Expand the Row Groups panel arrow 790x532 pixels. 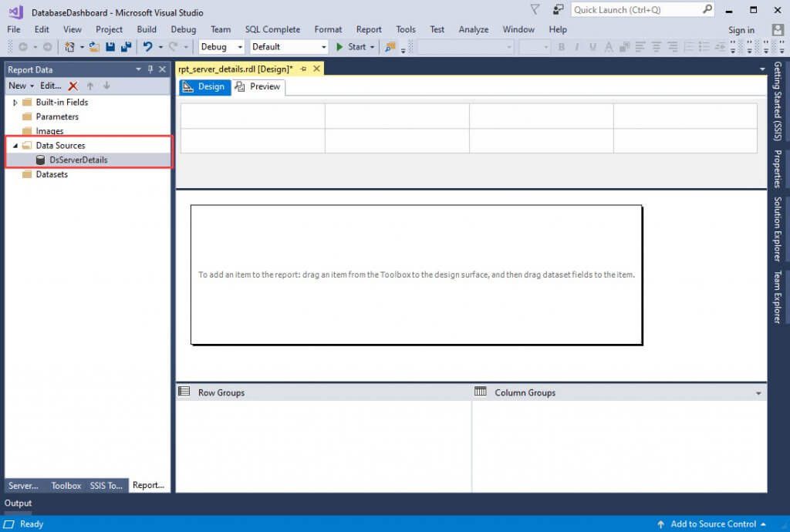(x=759, y=392)
